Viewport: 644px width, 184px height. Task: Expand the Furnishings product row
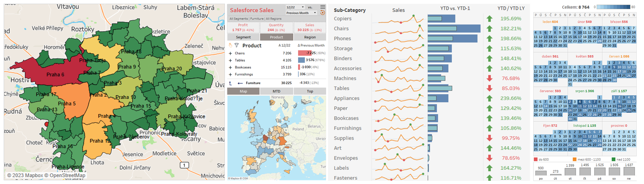click(230, 74)
